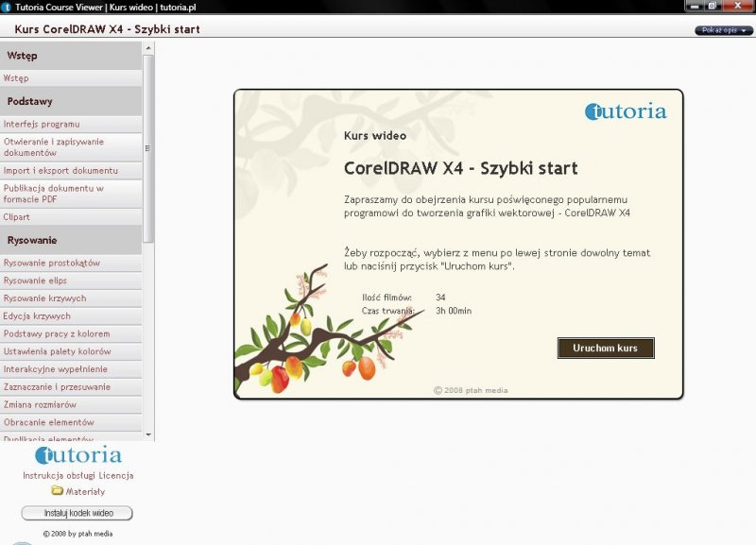Collapse the Podstawy section header
Screen dimensions: 756x545
pyautogui.click(x=71, y=101)
